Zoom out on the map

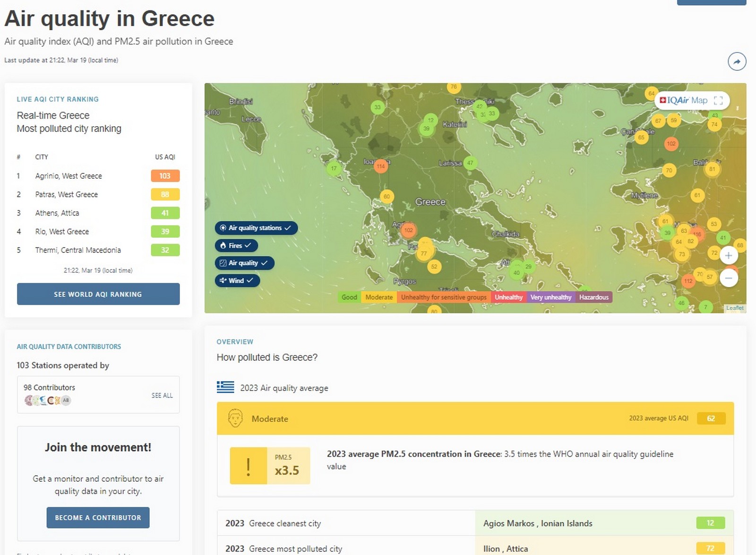pos(728,278)
